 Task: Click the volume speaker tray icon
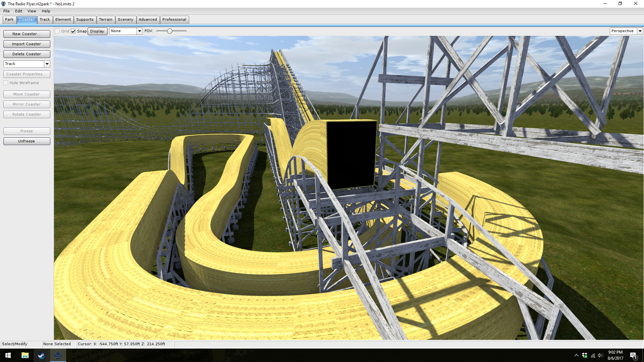[x=600, y=355]
